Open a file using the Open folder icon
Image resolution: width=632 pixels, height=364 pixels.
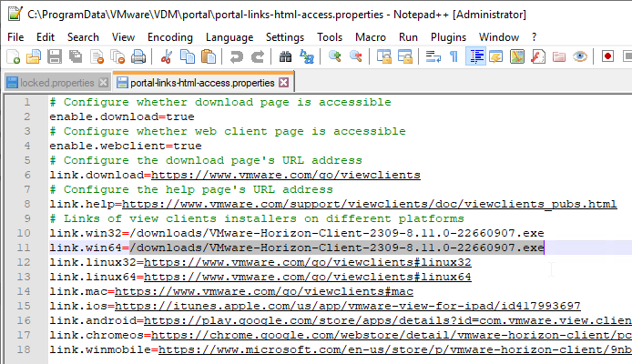pos(34,56)
